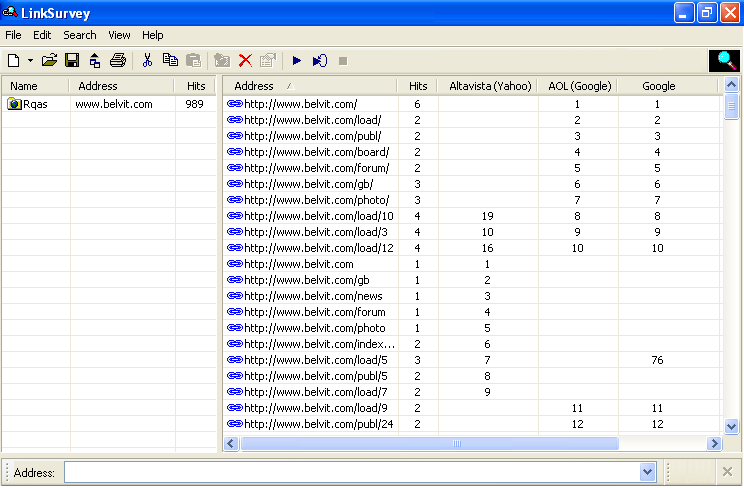Click the restart survey icon
The image size is (744, 488).
(x=320, y=60)
